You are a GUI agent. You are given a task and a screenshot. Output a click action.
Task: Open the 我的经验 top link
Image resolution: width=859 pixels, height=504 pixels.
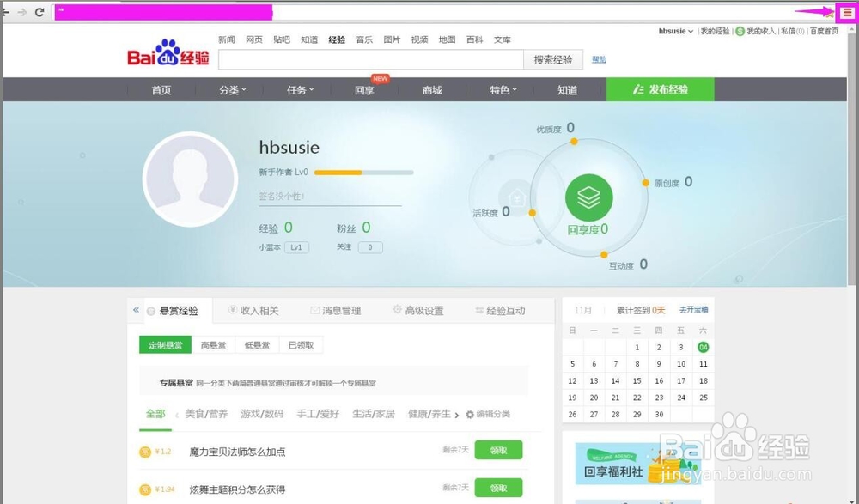pos(716,31)
